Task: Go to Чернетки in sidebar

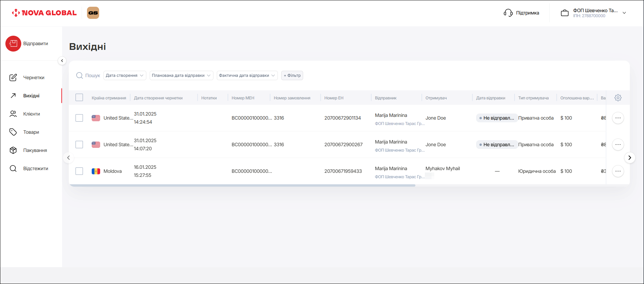Action: 33,77
